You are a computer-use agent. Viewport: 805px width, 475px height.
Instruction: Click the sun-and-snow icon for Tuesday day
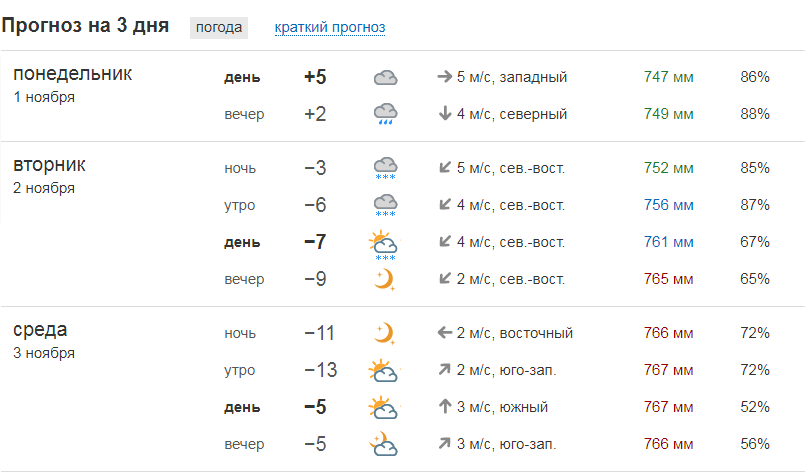coord(384,246)
